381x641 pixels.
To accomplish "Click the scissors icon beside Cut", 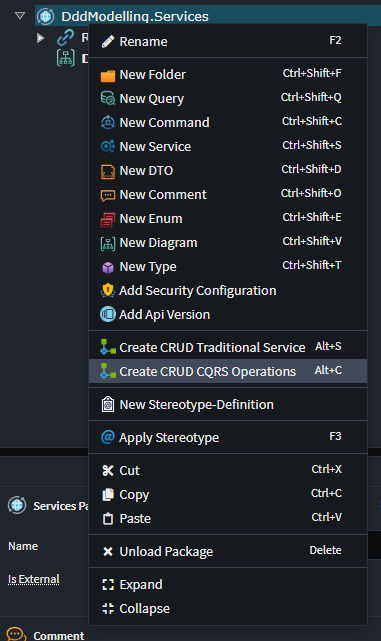I will point(108,471).
